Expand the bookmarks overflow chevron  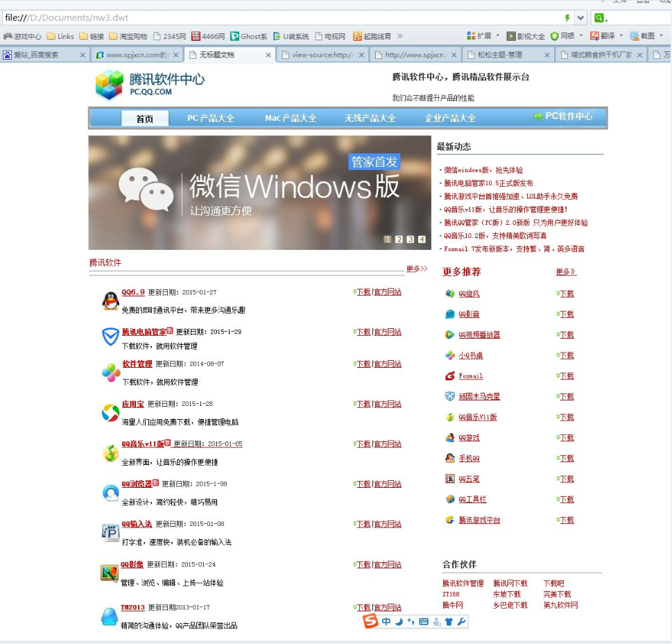click(x=400, y=36)
